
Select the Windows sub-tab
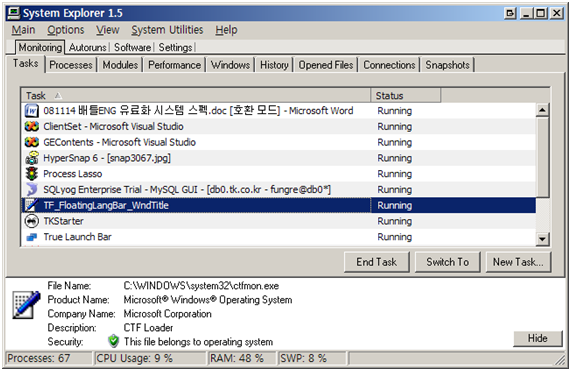231,65
